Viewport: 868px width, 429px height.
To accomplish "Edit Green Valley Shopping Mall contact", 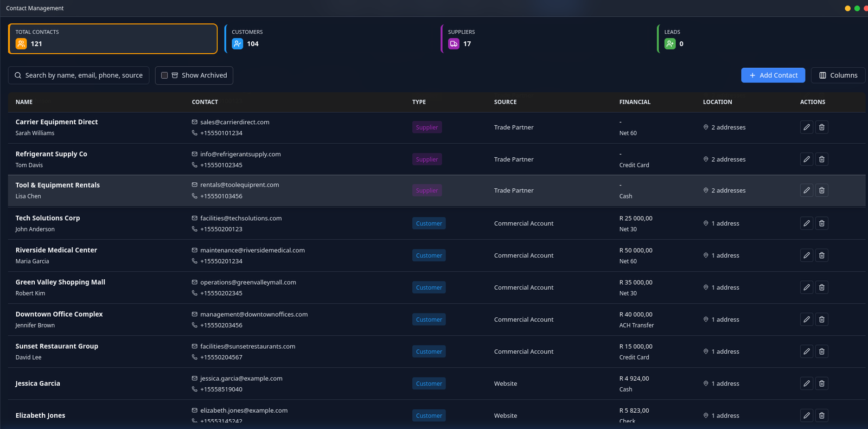I will tap(807, 287).
